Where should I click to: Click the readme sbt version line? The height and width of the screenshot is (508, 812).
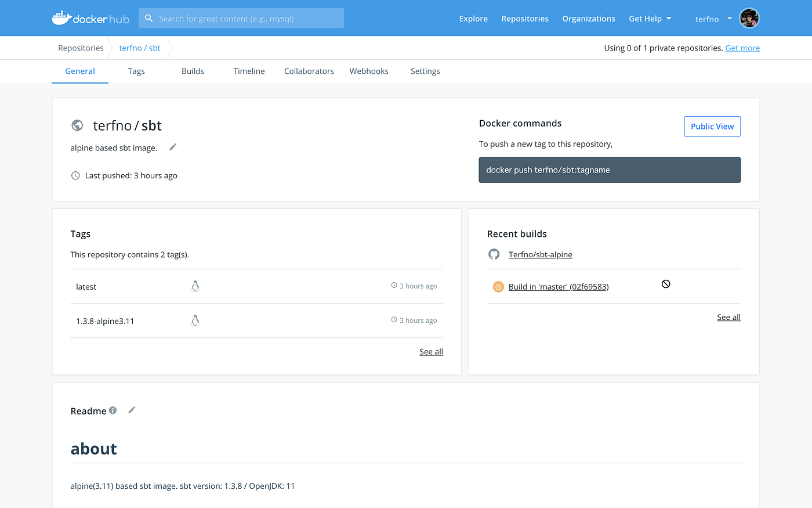coord(183,487)
